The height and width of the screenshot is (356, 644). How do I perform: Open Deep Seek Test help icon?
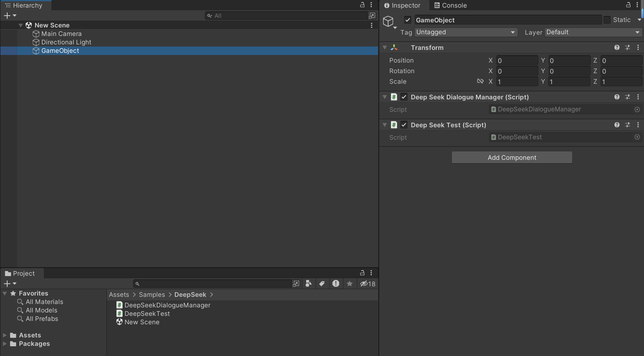click(x=617, y=125)
